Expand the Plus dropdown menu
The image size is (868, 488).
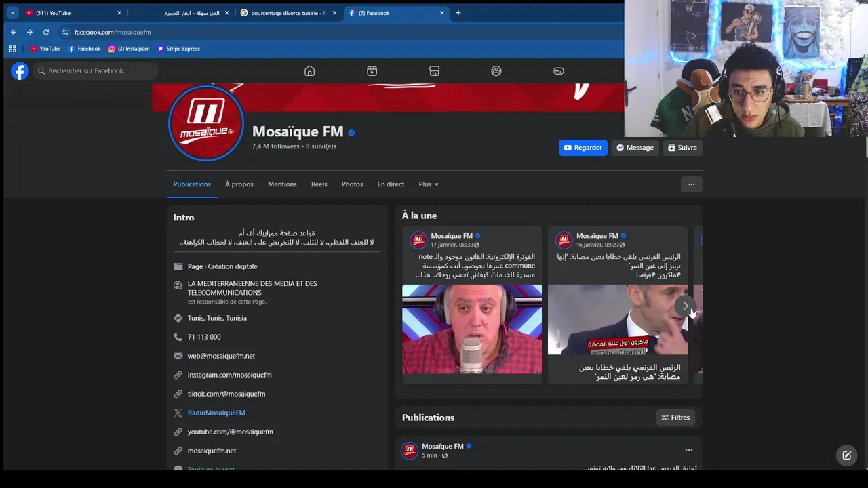click(429, 184)
